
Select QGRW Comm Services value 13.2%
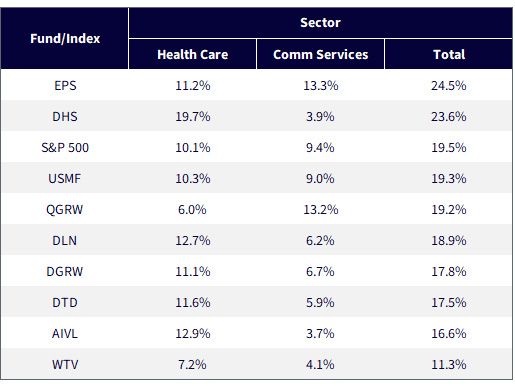tap(321, 210)
